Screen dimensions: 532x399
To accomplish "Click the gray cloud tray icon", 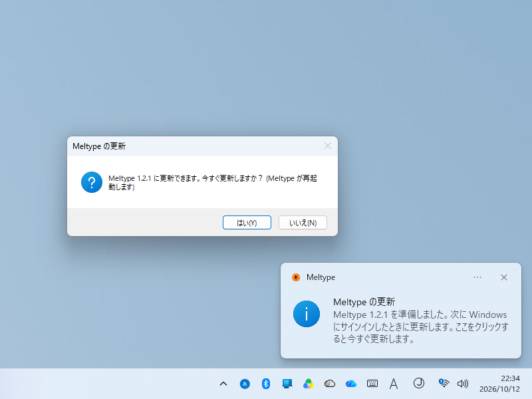I will click(329, 384).
